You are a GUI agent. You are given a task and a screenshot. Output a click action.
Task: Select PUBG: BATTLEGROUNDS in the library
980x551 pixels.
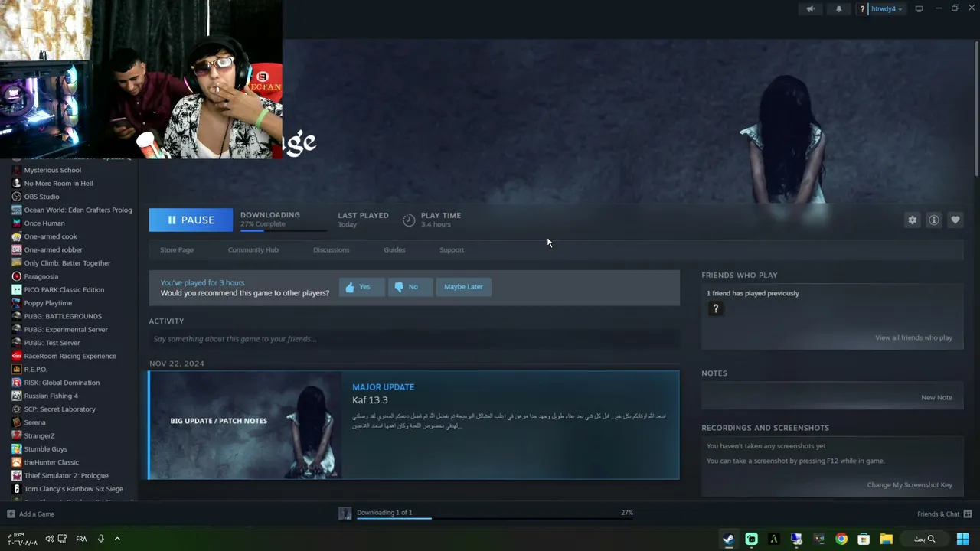tap(62, 316)
